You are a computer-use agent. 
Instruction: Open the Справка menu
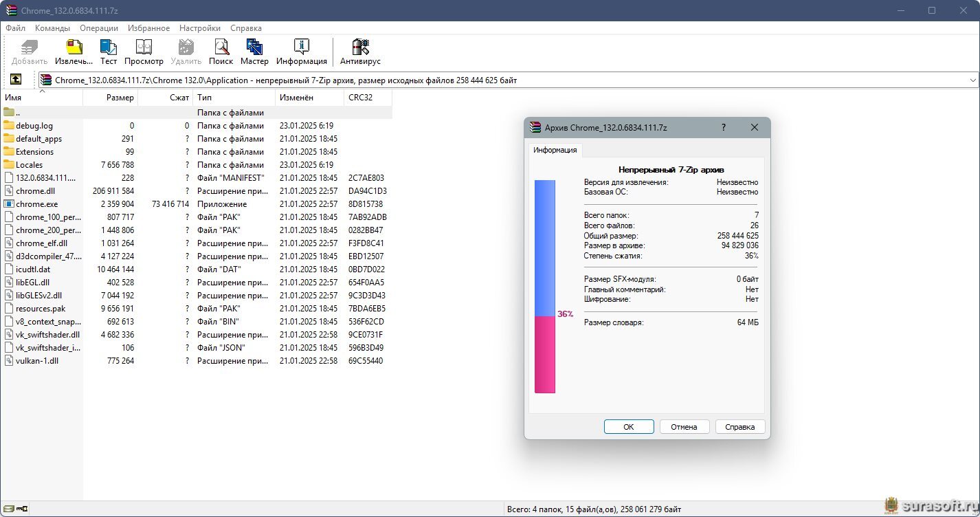pos(246,28)
